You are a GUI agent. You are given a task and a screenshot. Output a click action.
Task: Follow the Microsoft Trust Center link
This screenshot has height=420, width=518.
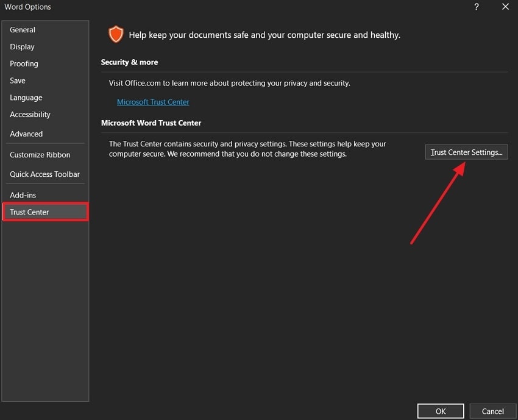coord(153,102)
